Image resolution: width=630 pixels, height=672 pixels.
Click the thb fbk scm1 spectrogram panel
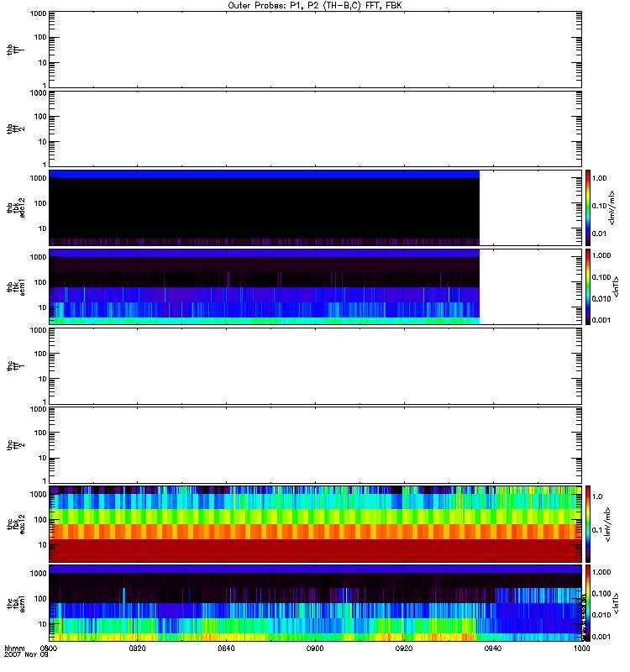316,286
